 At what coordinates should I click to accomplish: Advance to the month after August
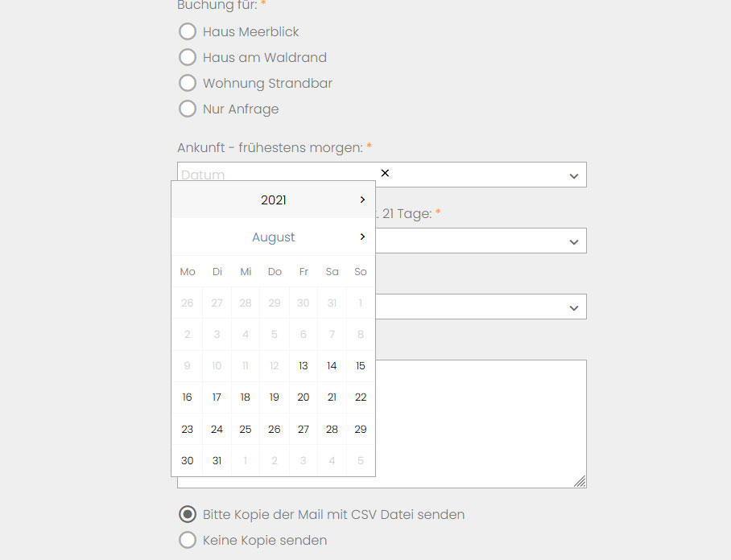coord(362,237)
